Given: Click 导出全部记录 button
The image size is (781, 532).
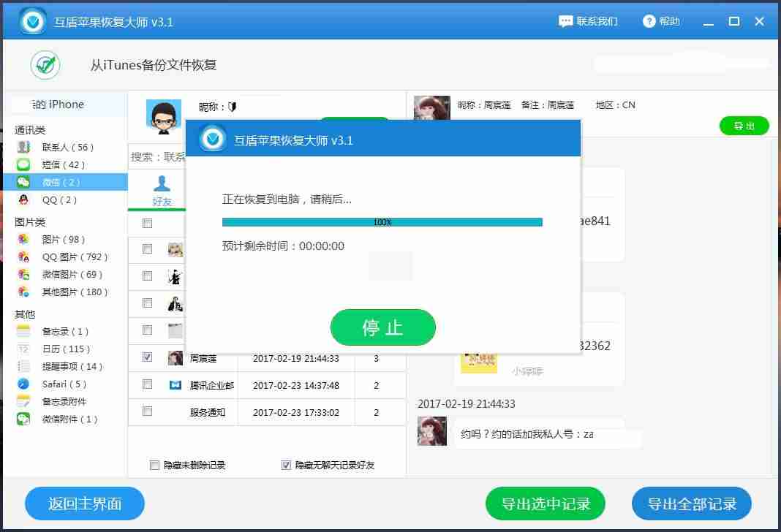Looking at the screenshot, I should [x=692, y=503].
